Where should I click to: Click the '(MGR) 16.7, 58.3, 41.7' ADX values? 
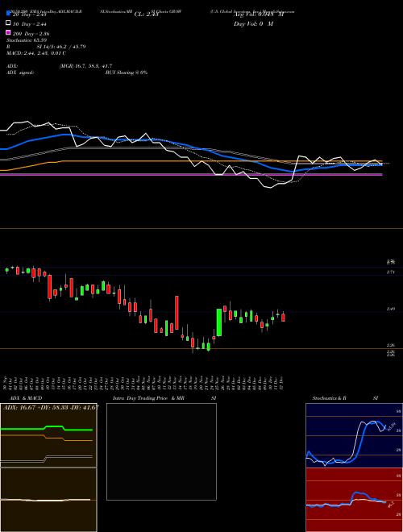85,66
